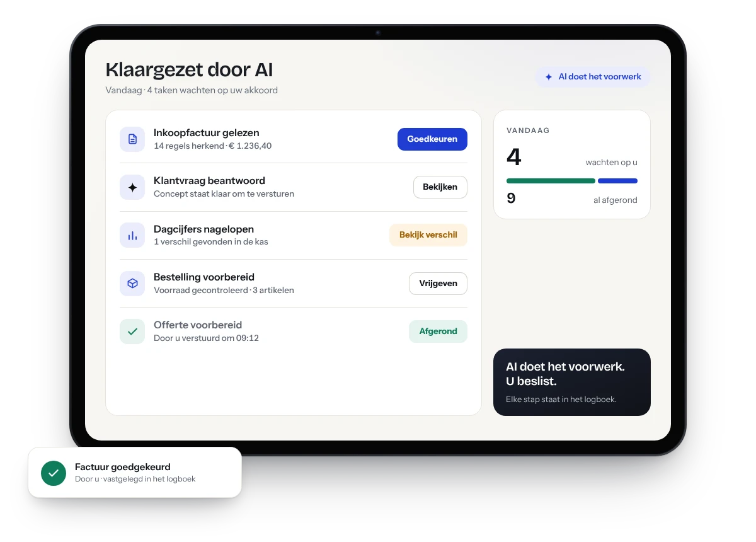Click the sparkle icon in AI doet het voorwerk badge
Viewport: 756px width, 542px height.
pyautogui.click(x=549, y=77)
